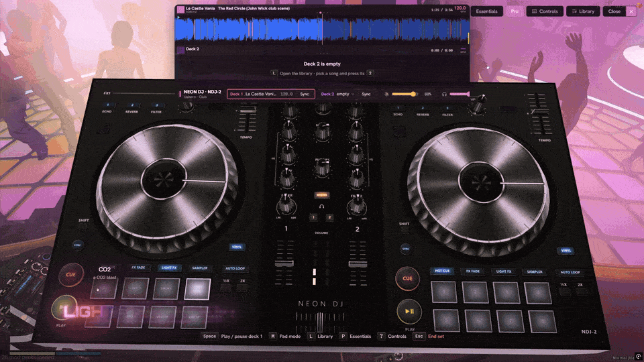This screenshot has height=362, width=644.
Task: Click the brightness sun icon in header
Action: pyautogui.click(x=386, y=94)
